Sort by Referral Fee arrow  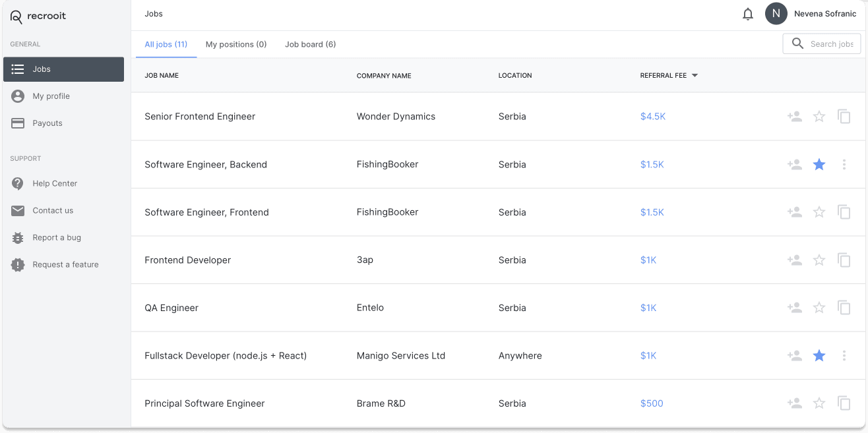pos(695,76)
